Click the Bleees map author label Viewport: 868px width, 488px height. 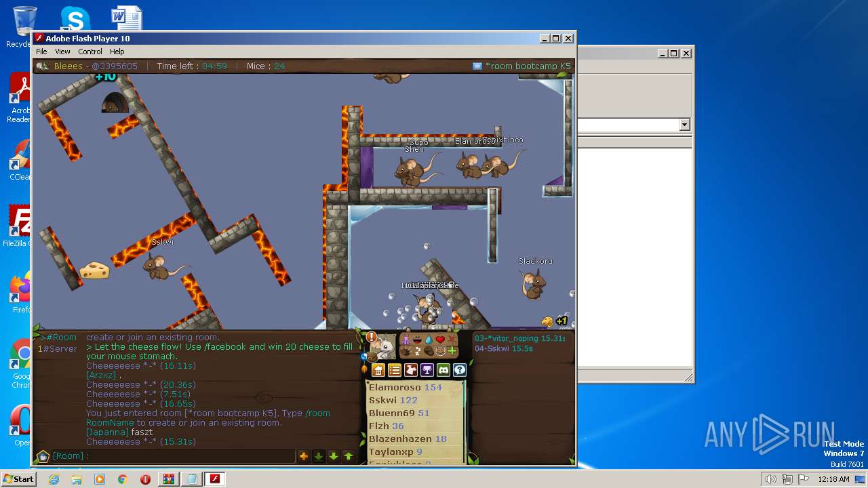[68, 66]
